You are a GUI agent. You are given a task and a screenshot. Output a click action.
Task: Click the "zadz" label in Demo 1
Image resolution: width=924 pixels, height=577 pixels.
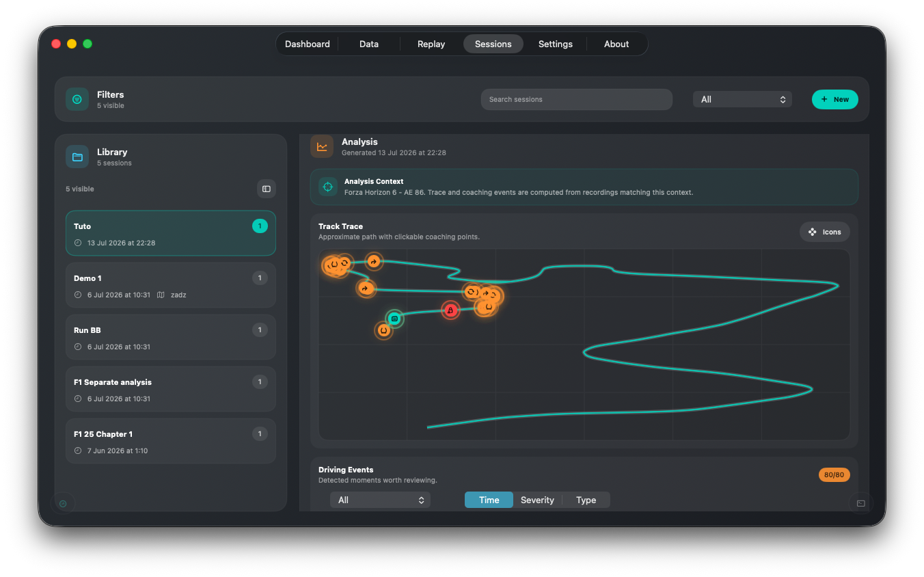(x=178, y=295)
